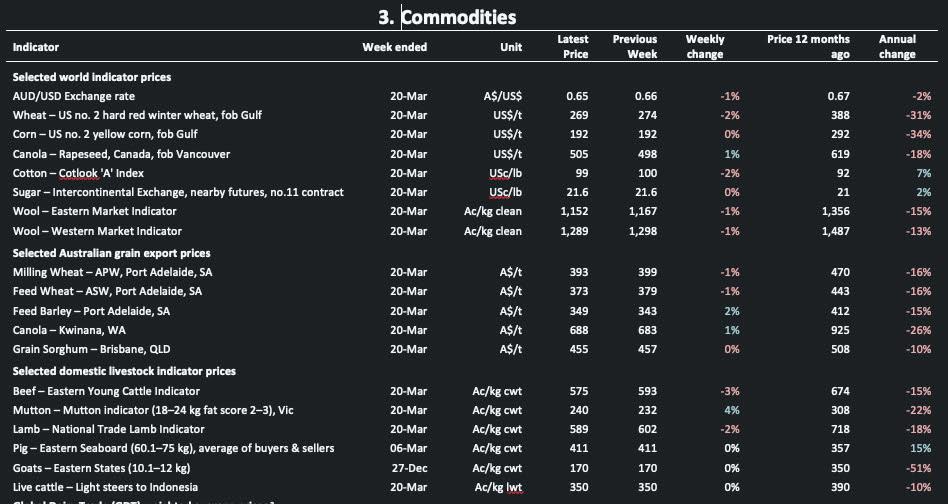The width and height of the screenshot is (948, 504).
Task: Click the Beef – Eastern Young Cattle Indicator label
Action: click(106, 391)
